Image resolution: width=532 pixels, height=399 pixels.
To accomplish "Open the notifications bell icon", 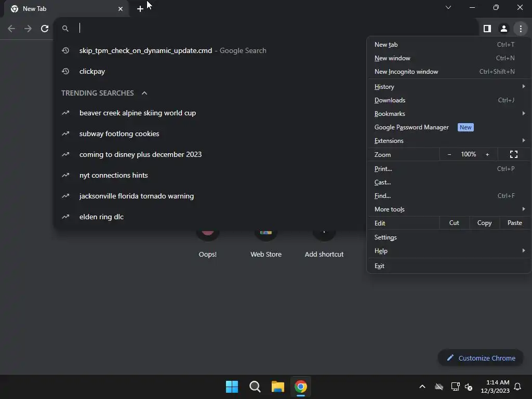I will click(x=518, y=387).
